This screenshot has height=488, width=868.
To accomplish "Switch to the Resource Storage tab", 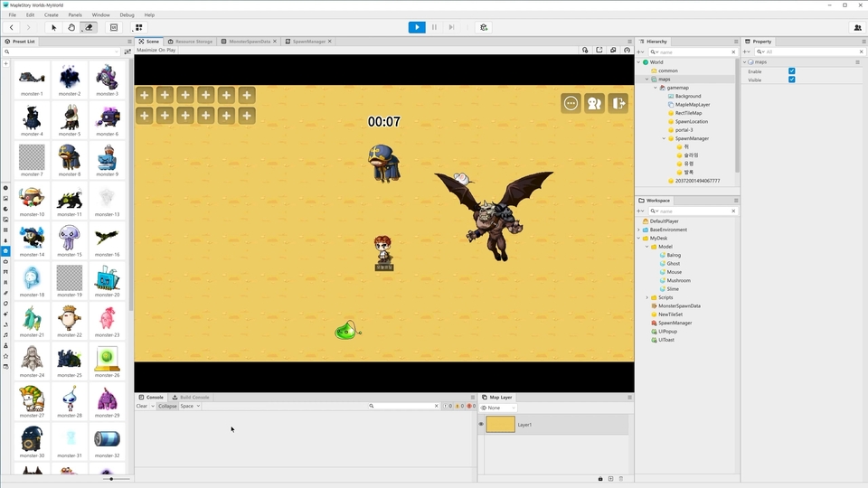I will [x=190, y=42].
